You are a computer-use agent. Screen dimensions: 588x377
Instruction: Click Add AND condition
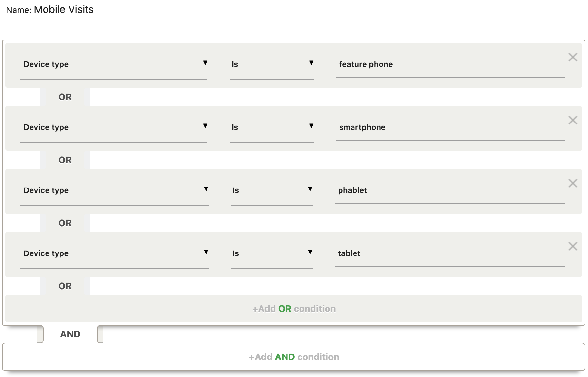coord(294,357)
